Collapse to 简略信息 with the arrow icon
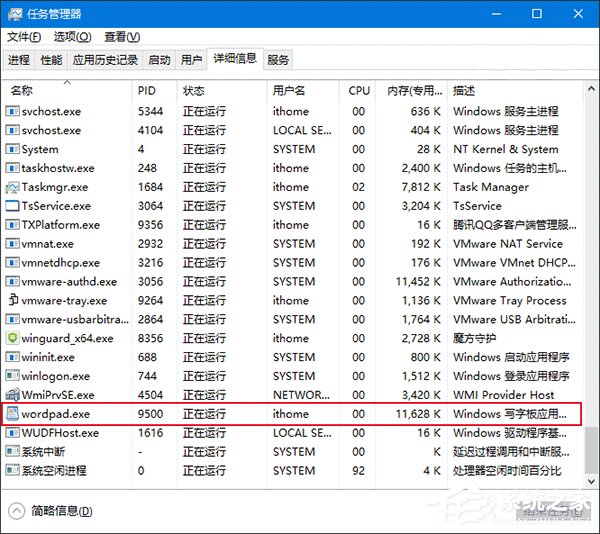 click(x=16, y=511)
